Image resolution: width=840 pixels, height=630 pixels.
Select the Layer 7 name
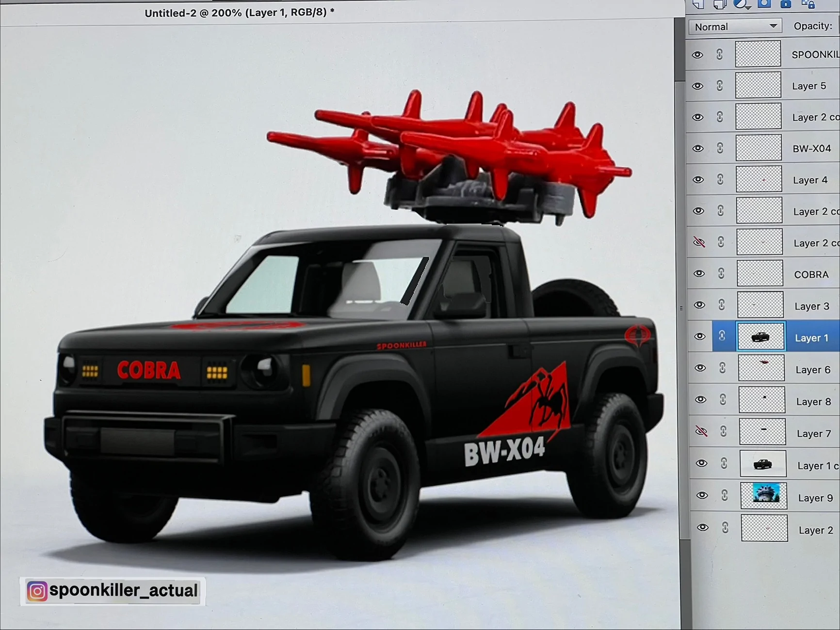coord(814,434)
